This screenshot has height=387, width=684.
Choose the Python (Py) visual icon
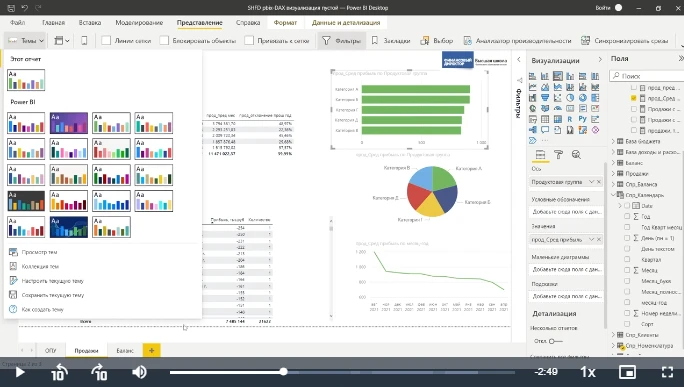(x=583, y=119)
